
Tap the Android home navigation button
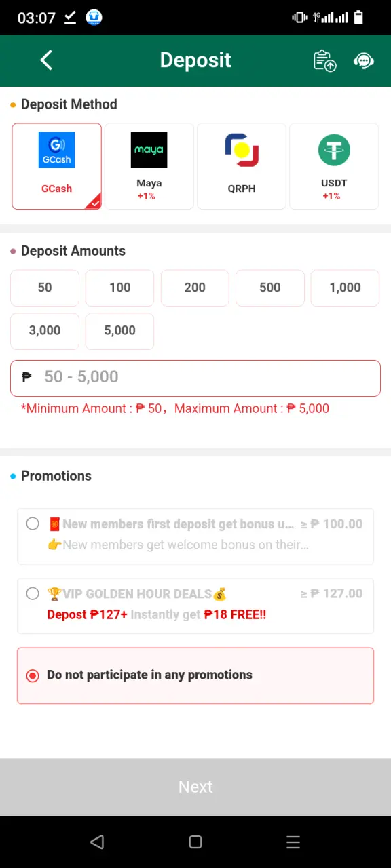195,842
